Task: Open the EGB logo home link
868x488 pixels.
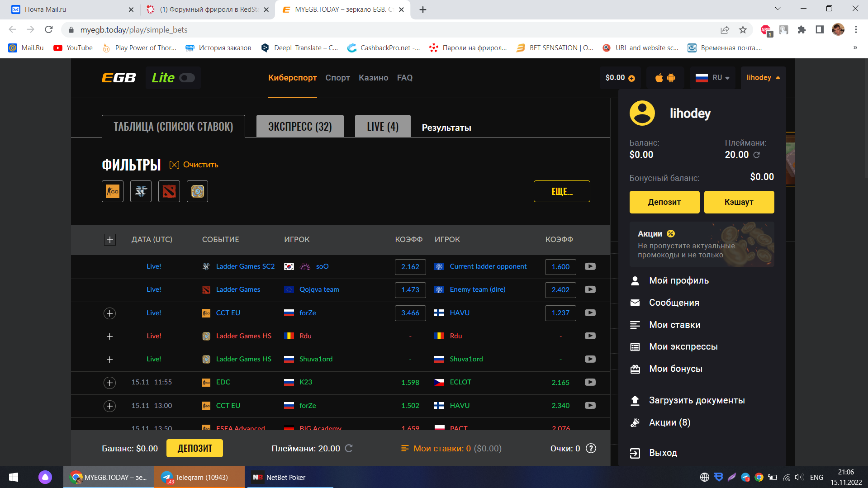Action: (x=119, y=78)
